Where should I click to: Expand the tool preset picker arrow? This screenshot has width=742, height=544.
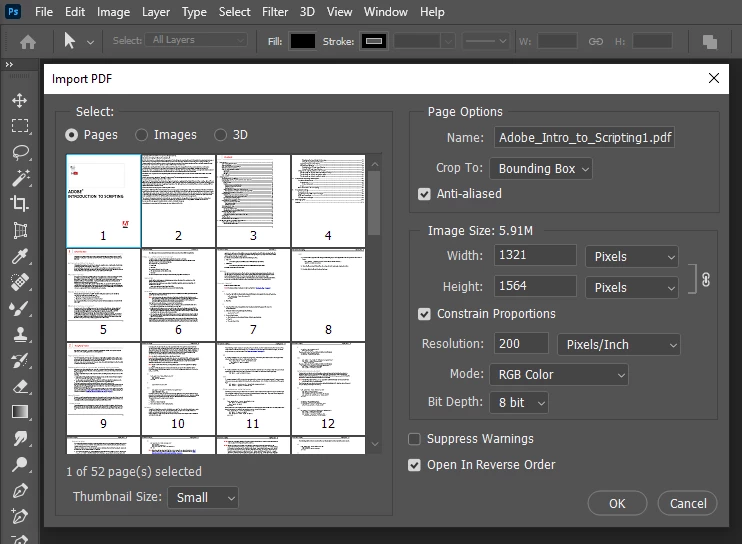[90, 43]
